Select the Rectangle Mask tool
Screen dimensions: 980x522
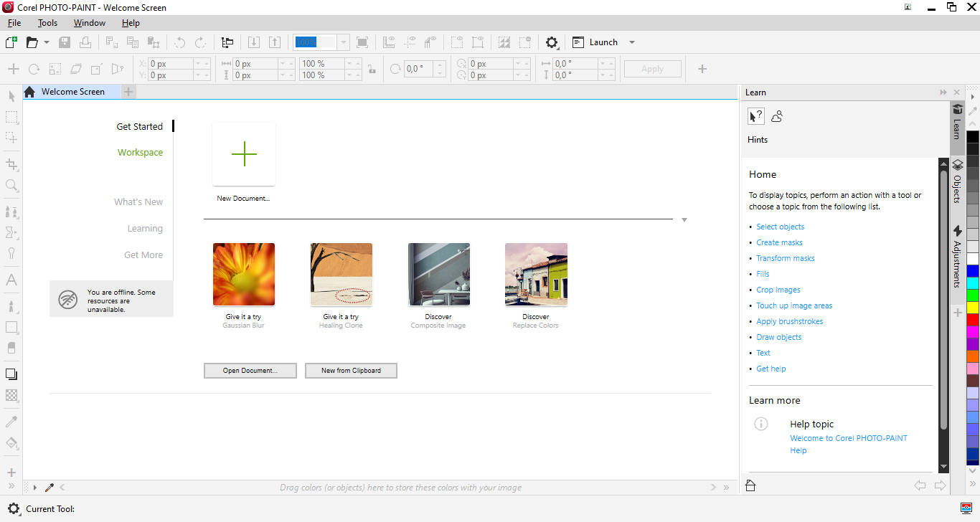click(11, 117)
